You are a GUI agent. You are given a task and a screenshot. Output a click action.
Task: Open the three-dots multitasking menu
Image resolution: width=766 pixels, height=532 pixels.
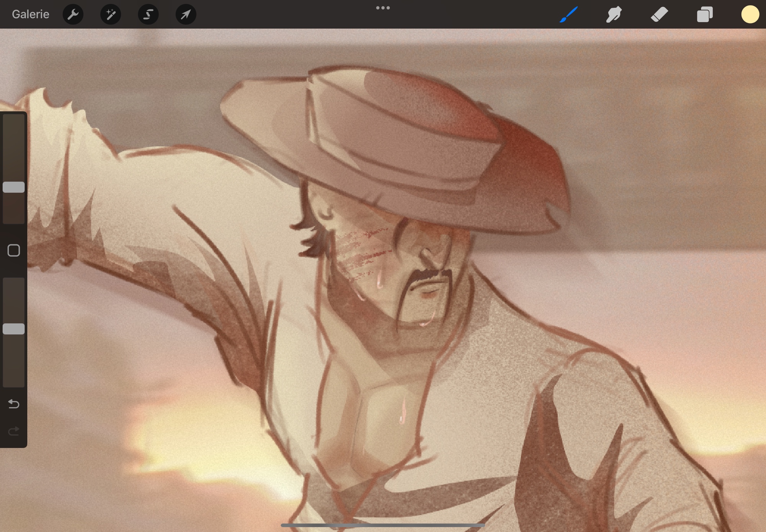coord(383,8)
